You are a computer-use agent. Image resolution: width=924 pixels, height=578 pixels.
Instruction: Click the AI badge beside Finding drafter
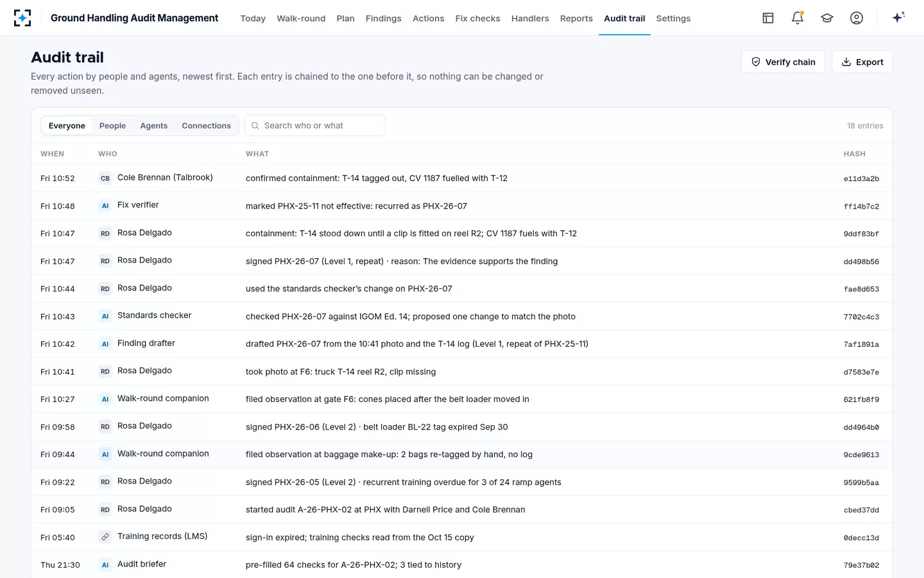105,344
